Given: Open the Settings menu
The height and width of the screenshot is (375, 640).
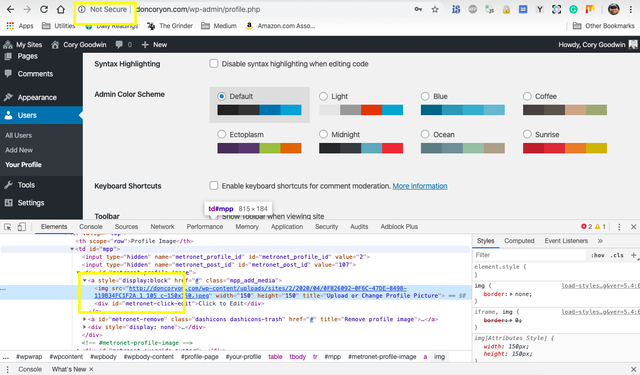Looking at the screenshot, I should [x=31, y=203].
